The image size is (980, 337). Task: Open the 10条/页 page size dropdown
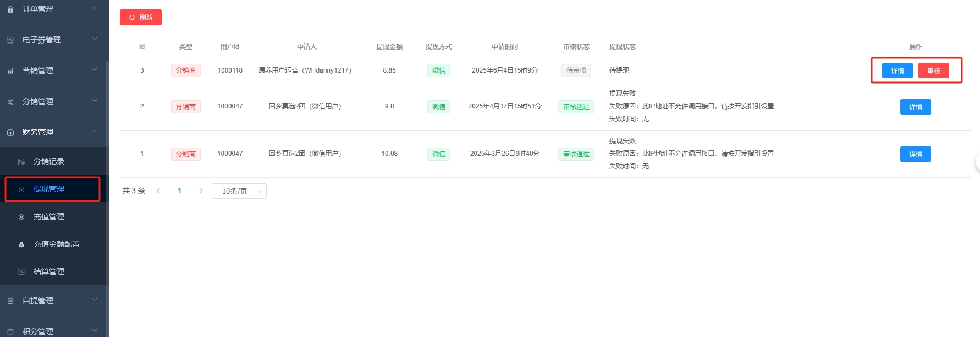pos(239,191)
